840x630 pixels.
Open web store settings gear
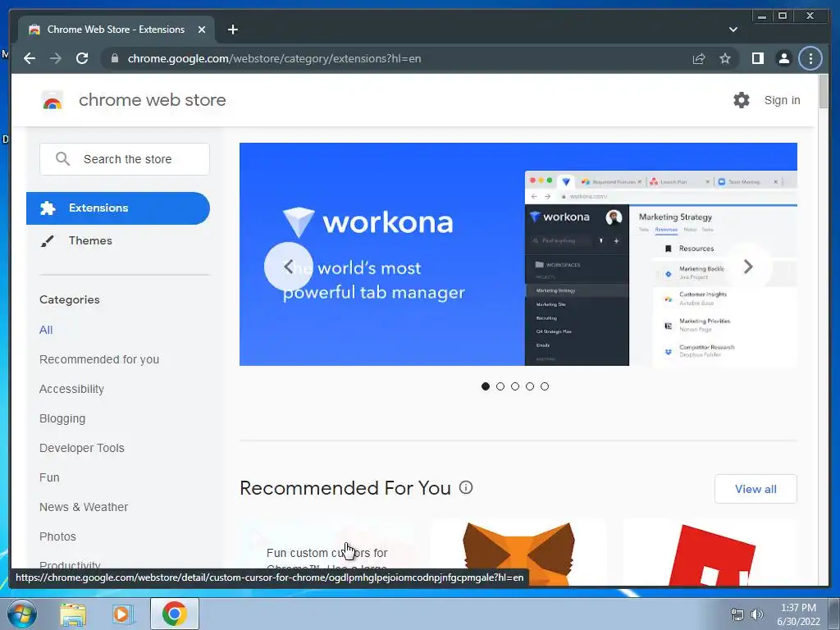(742, 99)
